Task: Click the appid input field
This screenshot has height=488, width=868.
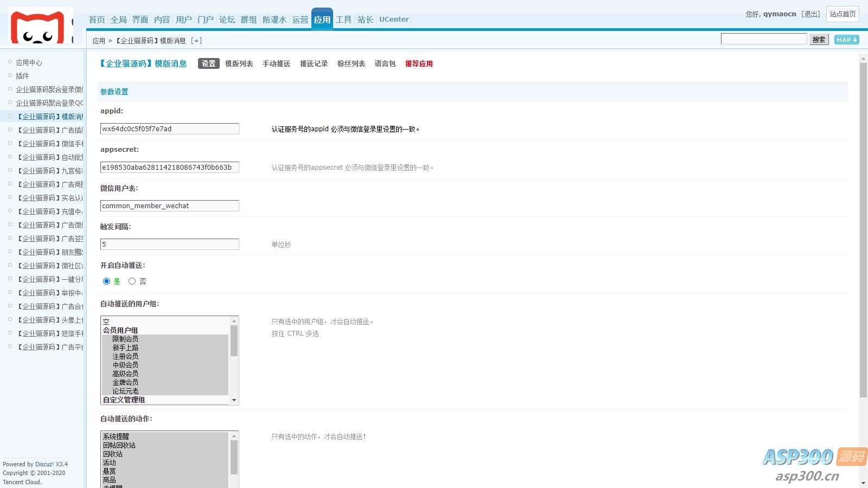Action: click(169, 129)
